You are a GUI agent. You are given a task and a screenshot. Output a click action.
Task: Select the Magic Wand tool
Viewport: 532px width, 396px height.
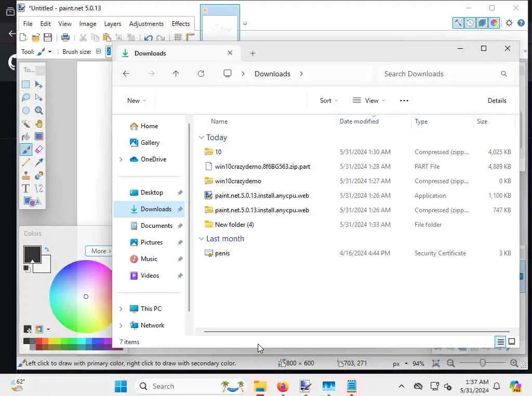pos(26,124)
